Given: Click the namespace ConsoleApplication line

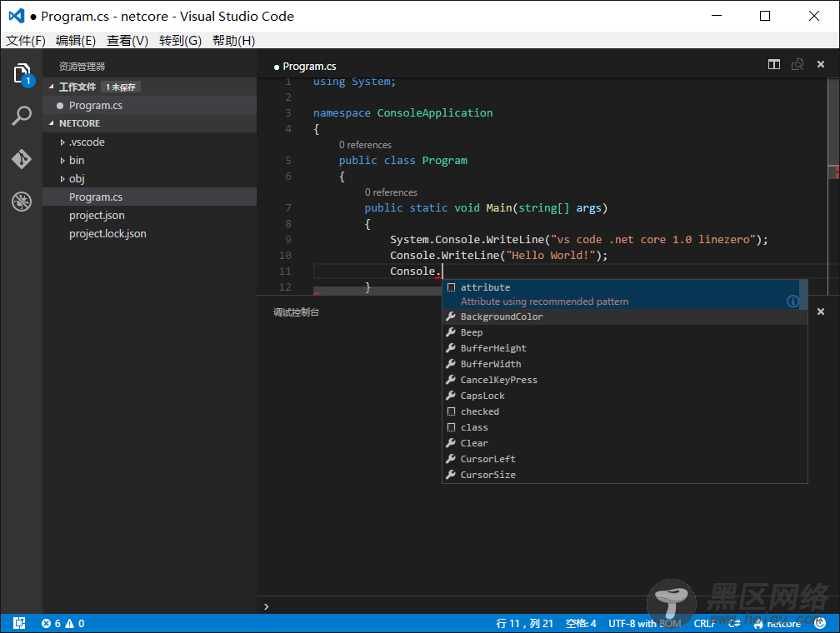Looking at the screenshot, I should coord(402,113).
